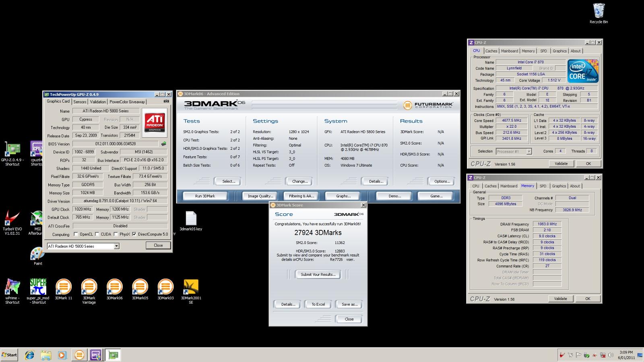
Task: Switch to Validation tab in GPU-Z
Action: pyautogui.click(x=98, y=102)
